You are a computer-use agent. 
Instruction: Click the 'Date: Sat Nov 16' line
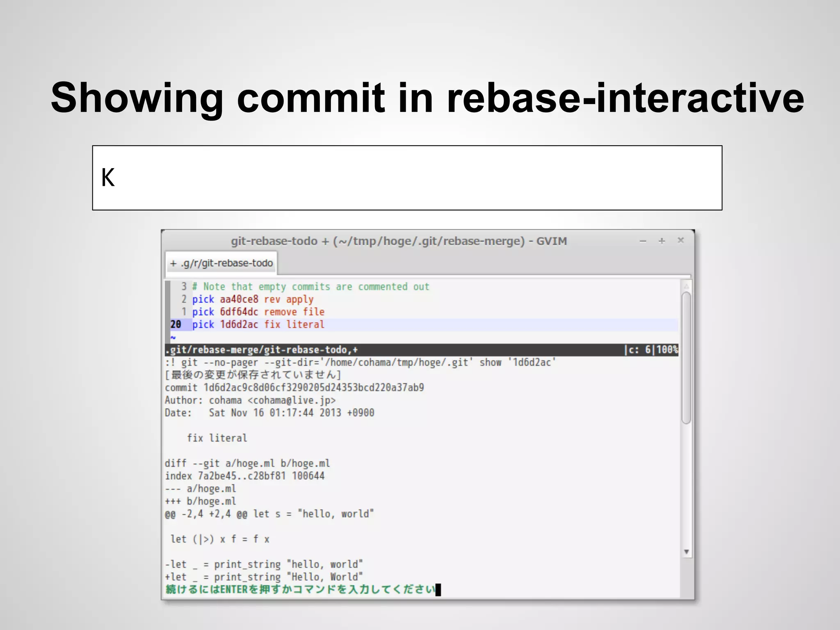tap(269, 413)
